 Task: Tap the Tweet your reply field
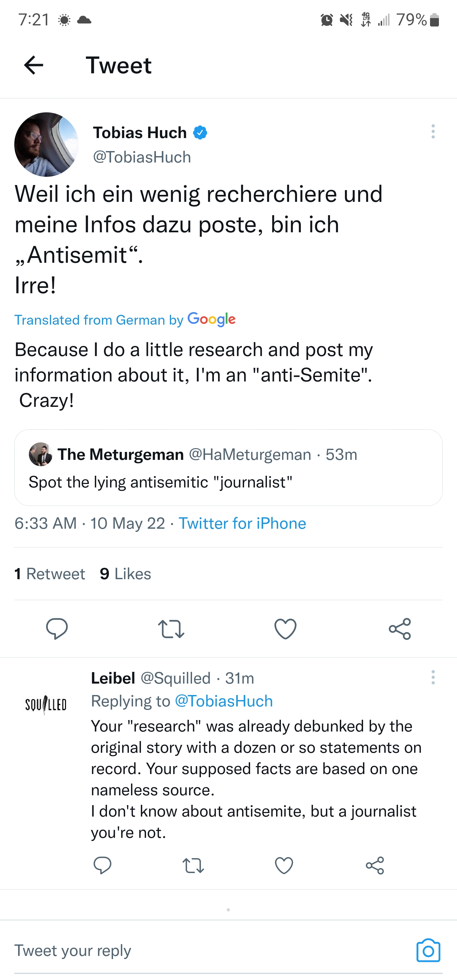coord(190,951)
